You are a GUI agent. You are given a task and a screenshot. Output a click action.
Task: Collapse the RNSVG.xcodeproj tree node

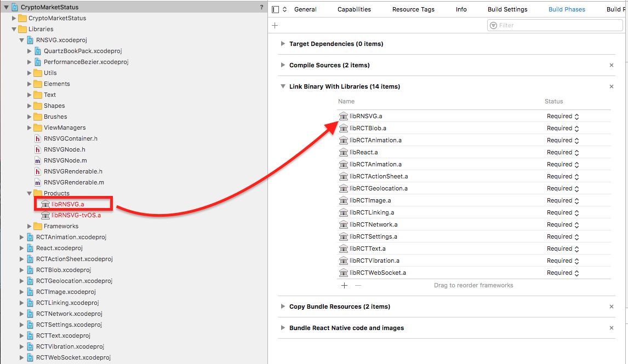tap(21, 40)
